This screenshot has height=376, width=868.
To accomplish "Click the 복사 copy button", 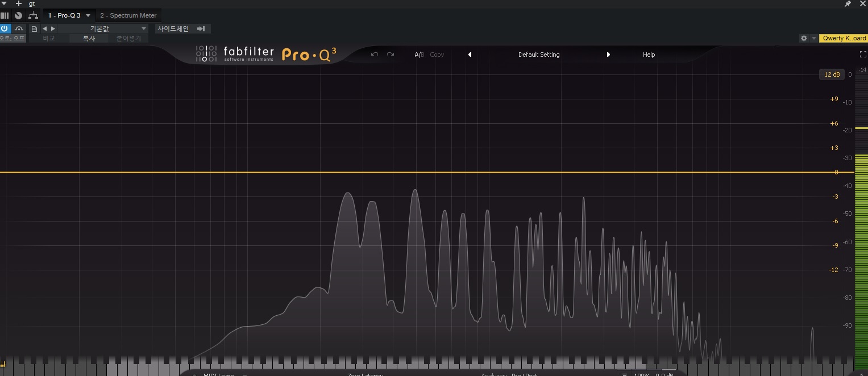I will point(89,39).
